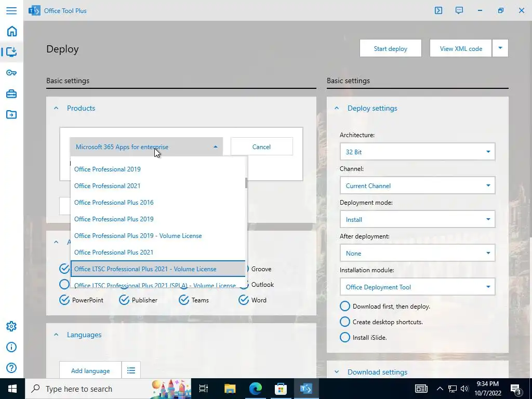Click the network tray icon

(453, 389)
